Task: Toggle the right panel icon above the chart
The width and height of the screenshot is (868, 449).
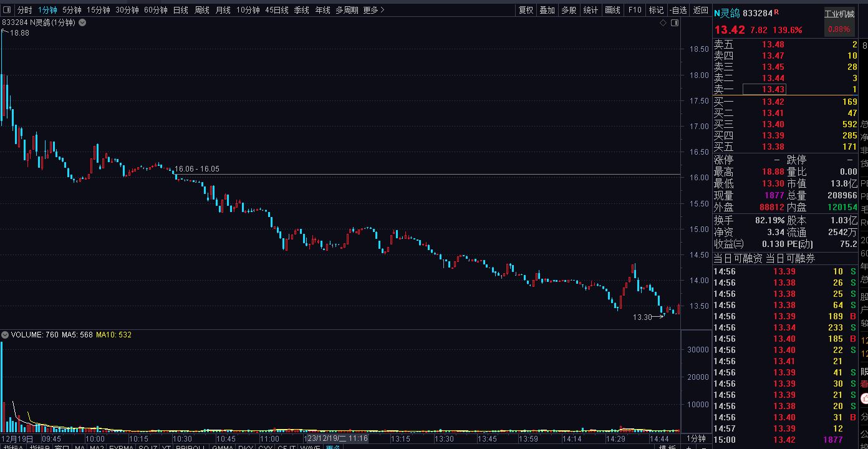Action: coord(673,22)
